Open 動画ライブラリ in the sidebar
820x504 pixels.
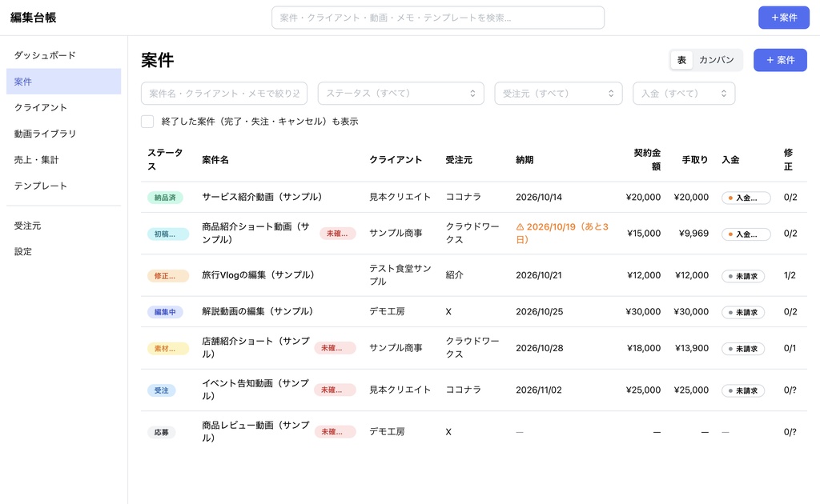click(x=64, y=134)
